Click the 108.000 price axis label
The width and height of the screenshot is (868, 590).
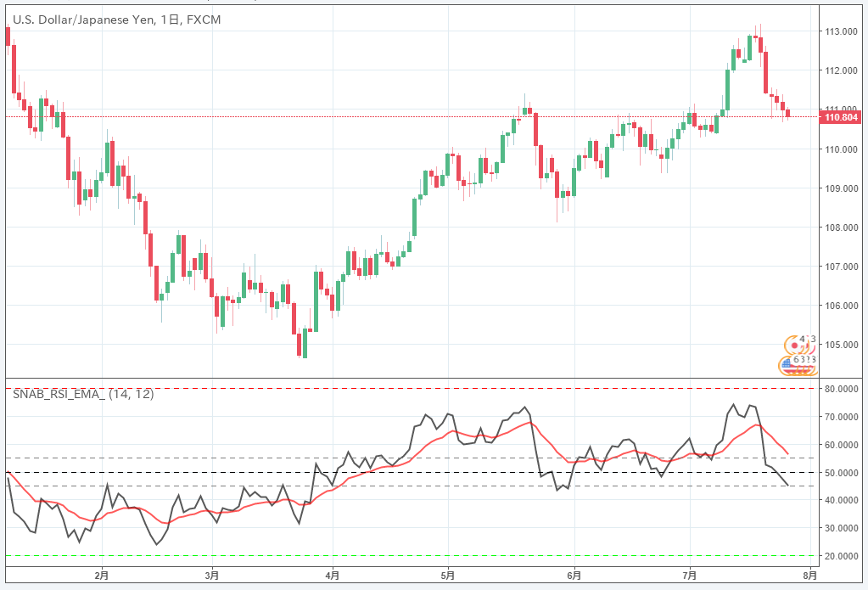[x=842, y=228]
